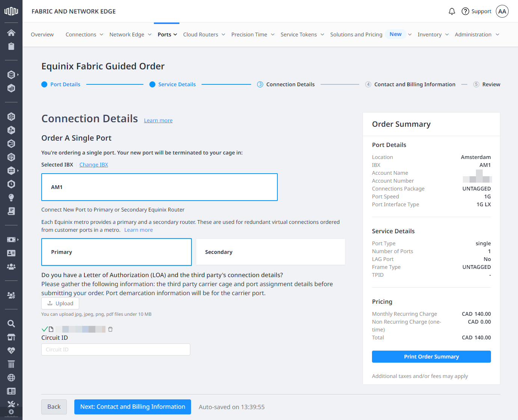Viewport: 518px width, 420px height.
Task: Select the Connection Details step
Action: 286,84
